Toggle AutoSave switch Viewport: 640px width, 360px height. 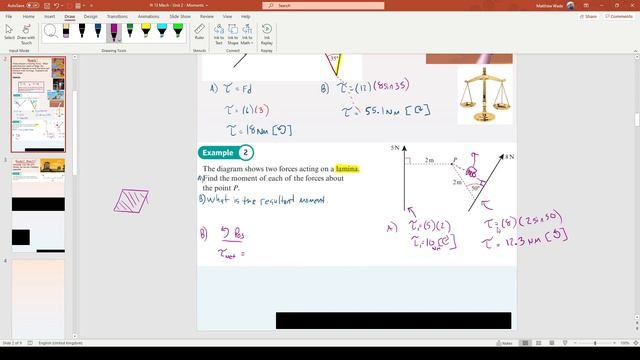(33, 6)
